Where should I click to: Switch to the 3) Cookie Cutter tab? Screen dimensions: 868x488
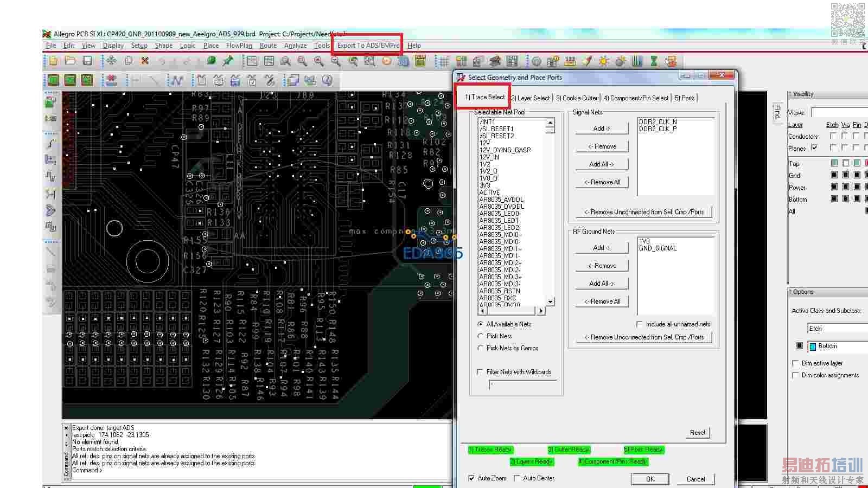[x=577, y=98]
